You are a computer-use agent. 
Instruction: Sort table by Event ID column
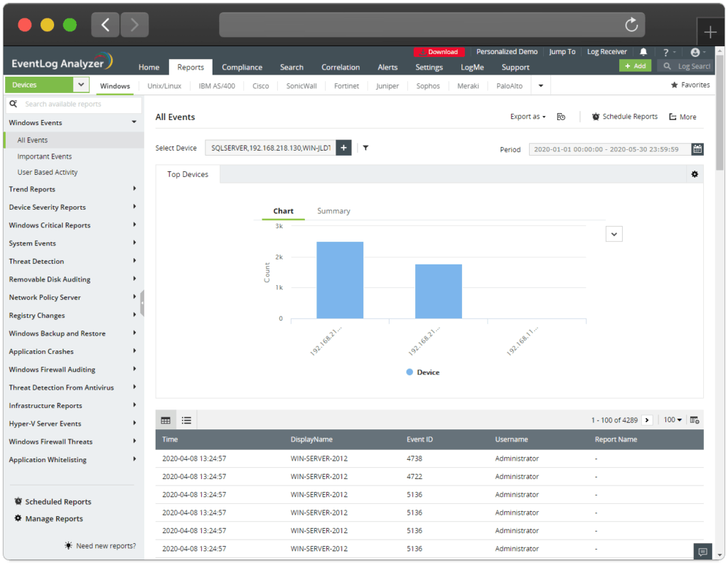419,439
